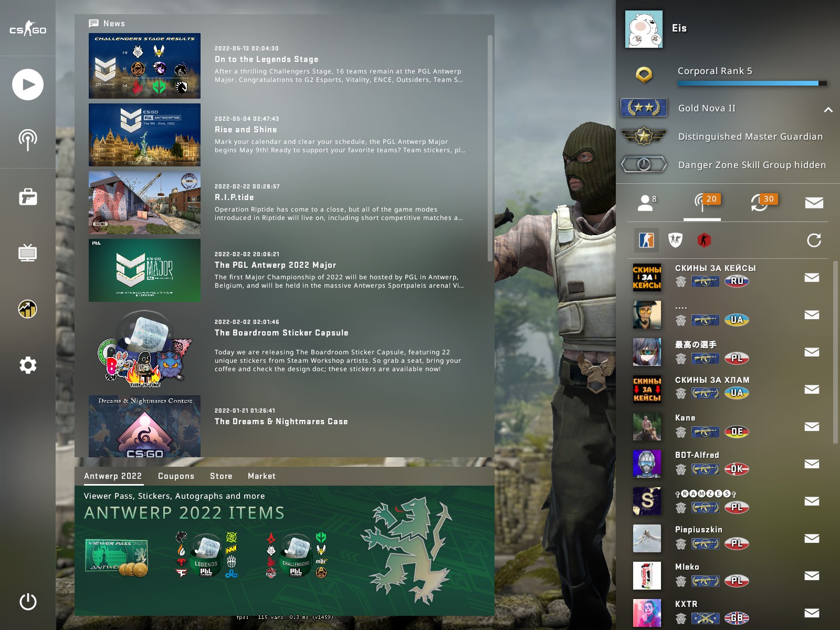The image size is (840, 630).
Task: Collapse the skill groups chevron
Action: [828, 110]
